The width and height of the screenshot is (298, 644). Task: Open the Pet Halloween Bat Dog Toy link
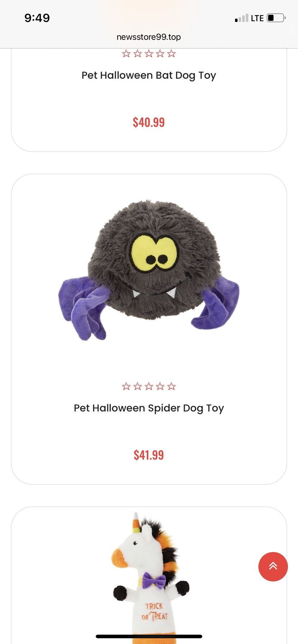[149, 75]
